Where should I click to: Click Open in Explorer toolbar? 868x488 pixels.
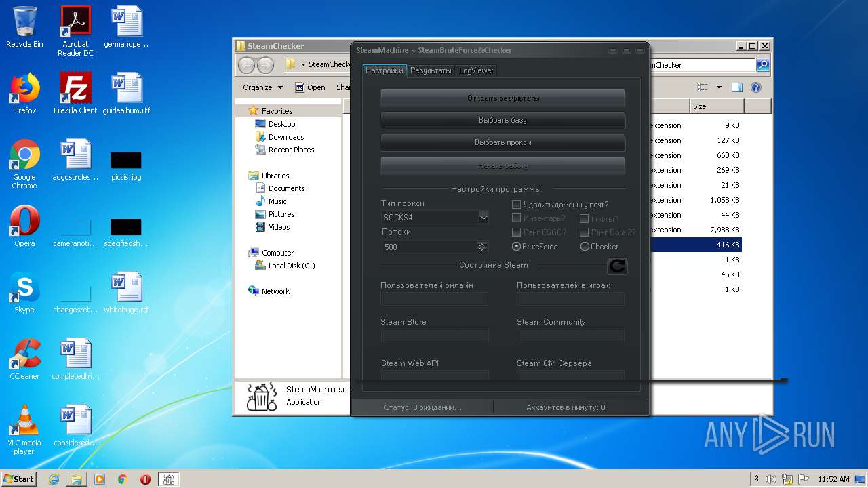point(311,87)
